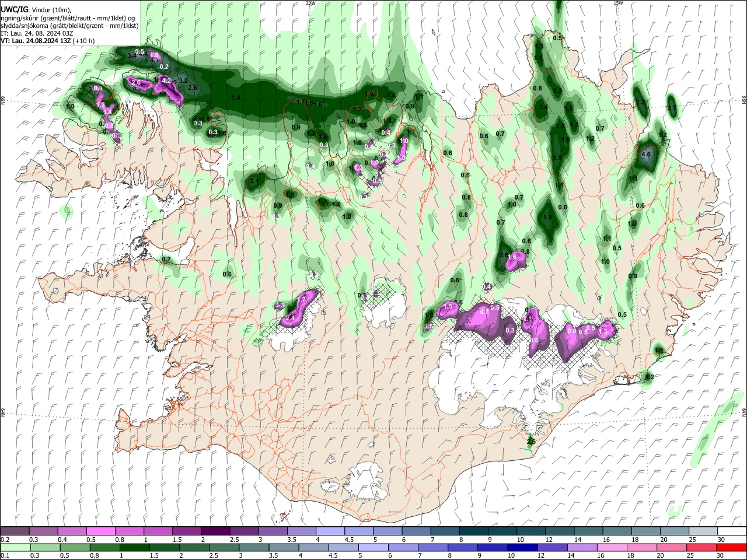
Task: Click the 0.4 label on the snow scale
Action: click(62, 540)
